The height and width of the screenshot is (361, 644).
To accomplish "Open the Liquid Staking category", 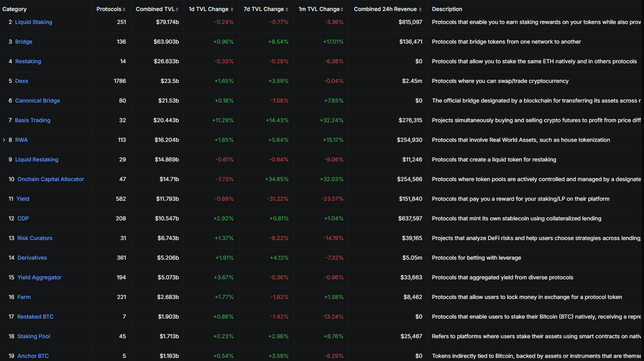I will 33,22.
